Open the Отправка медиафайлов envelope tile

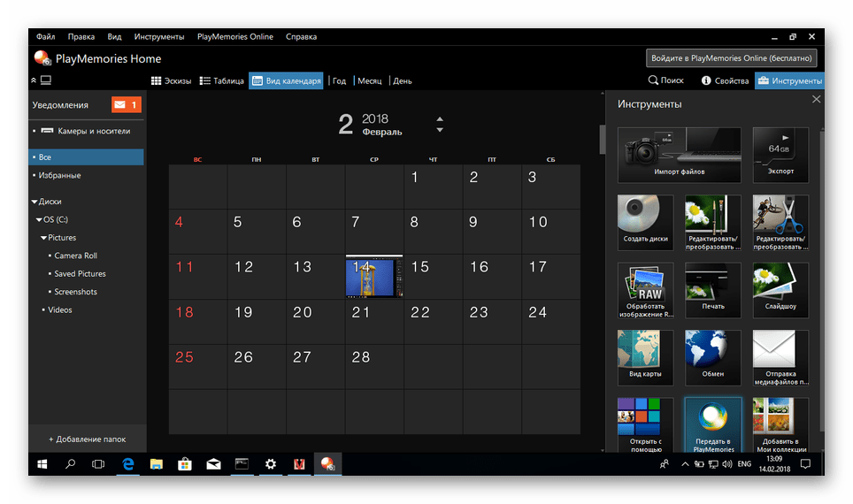pyautogui.click(x=780, y=358)
